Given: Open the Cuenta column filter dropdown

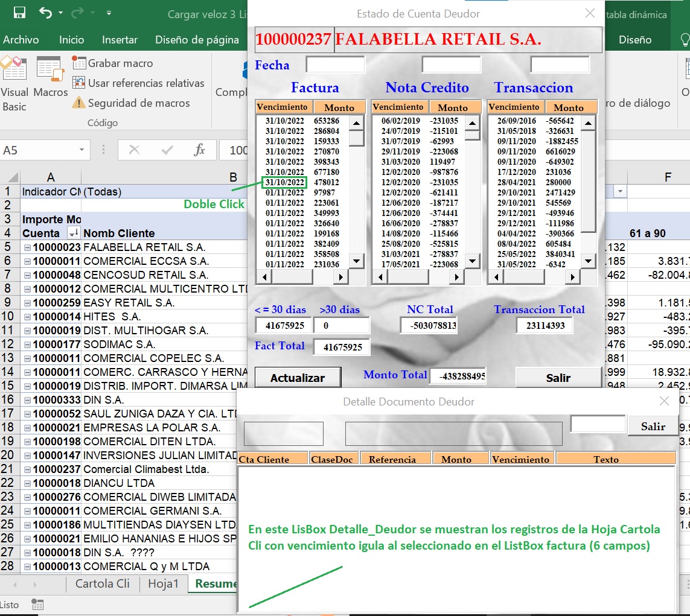Looking at the screenshot, I should click(73, 233).
